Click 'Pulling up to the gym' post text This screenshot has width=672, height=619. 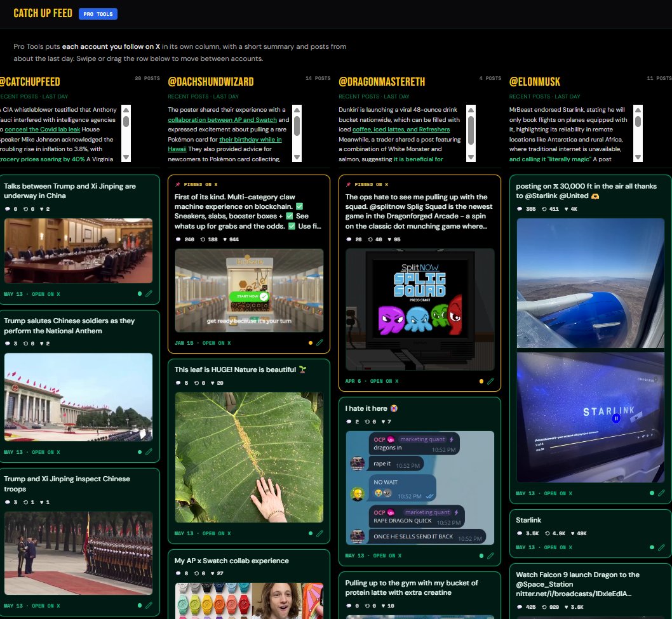[x=412, y=588]
